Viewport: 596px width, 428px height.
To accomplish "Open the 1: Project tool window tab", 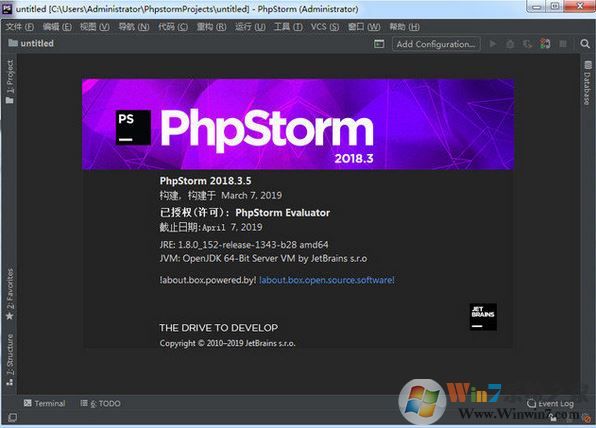I will point(10,81).
